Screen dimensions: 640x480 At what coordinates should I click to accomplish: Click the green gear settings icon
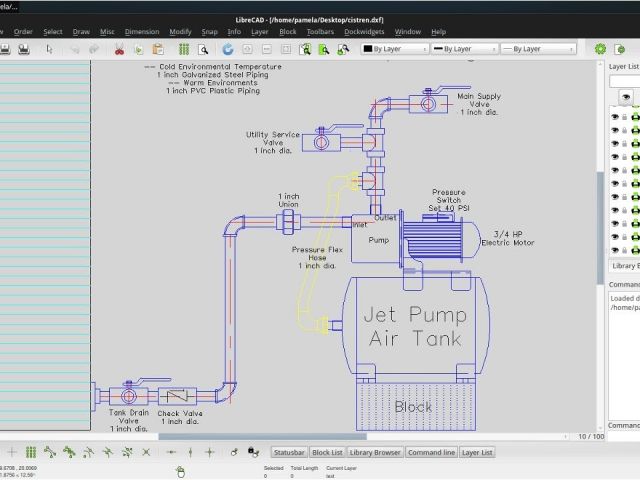[600, 48]
